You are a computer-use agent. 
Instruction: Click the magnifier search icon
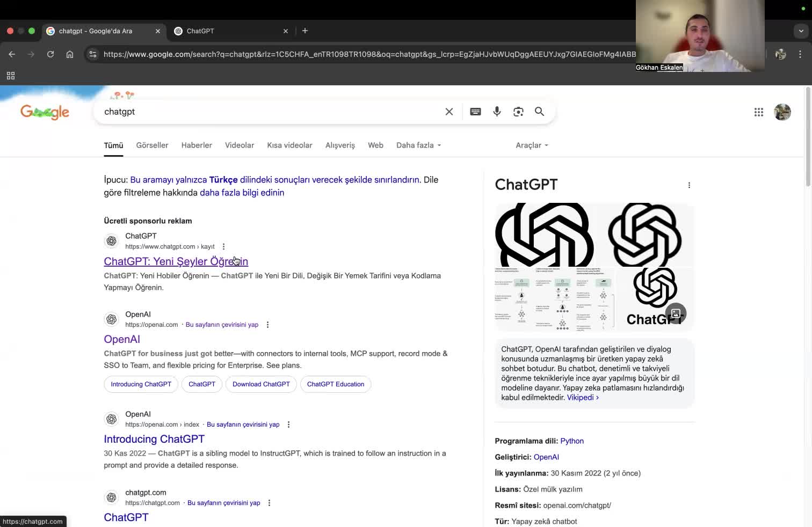[539, 112]
